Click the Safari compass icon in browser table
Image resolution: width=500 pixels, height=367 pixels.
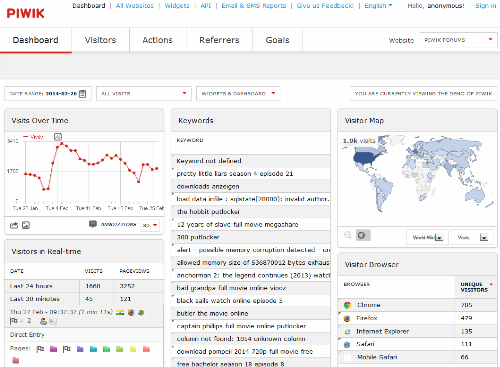tap(347, 344)
